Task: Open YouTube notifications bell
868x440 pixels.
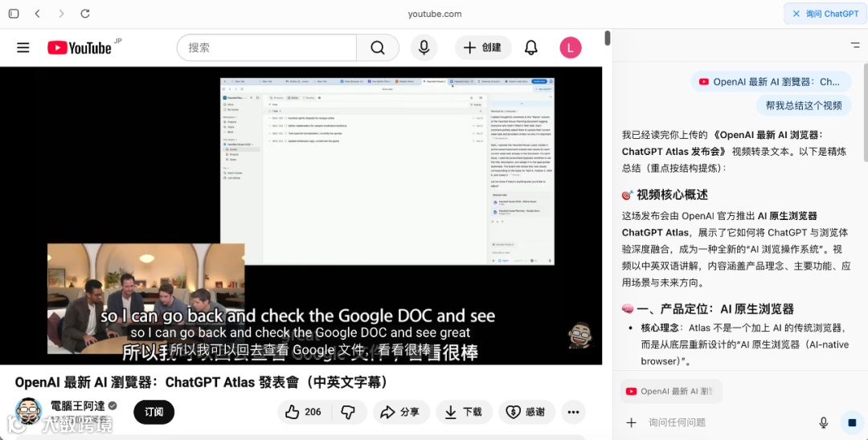Action: point(531,47)
